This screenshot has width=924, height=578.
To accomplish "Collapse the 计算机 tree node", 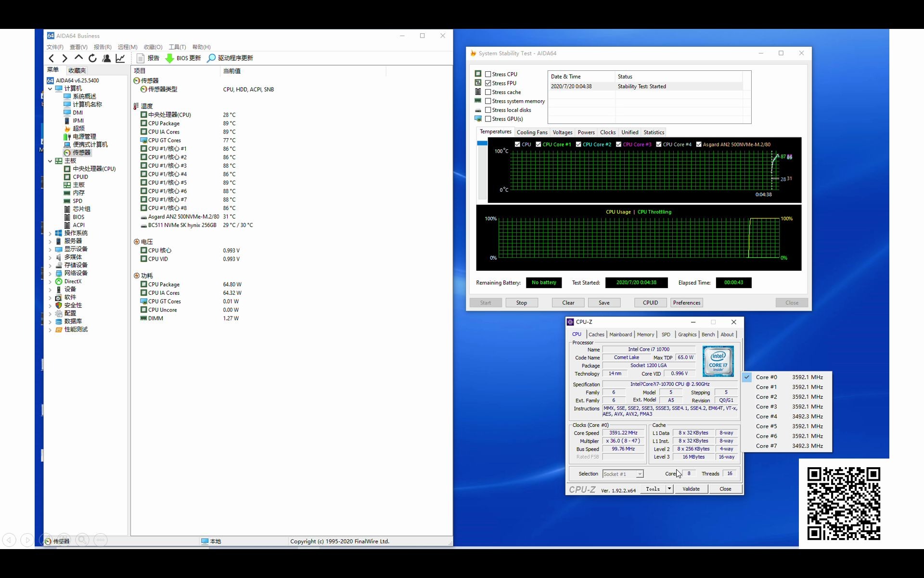I will pos(50,89).
